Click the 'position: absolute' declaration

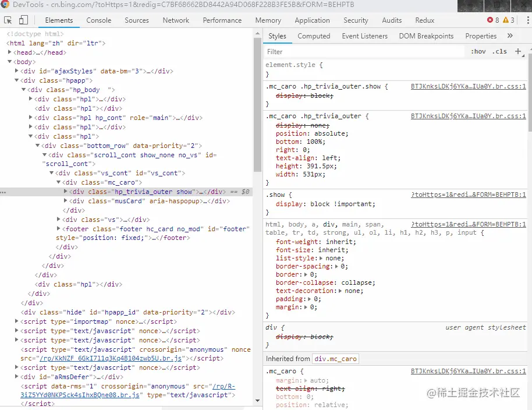click(312, 134)
